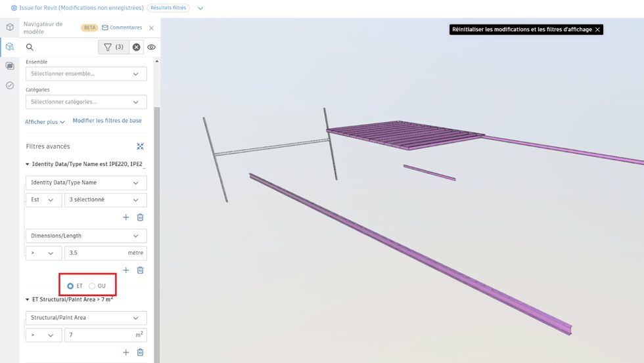
Task: Collapse all advanced filters icon
Action: pyautogui.click(x=140, y=146)
